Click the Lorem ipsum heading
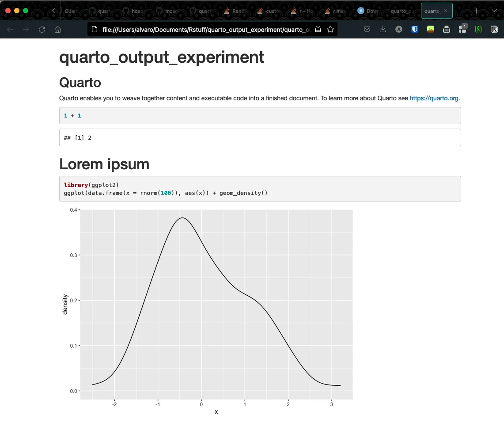The image size is (504, 430). [104, 164]
